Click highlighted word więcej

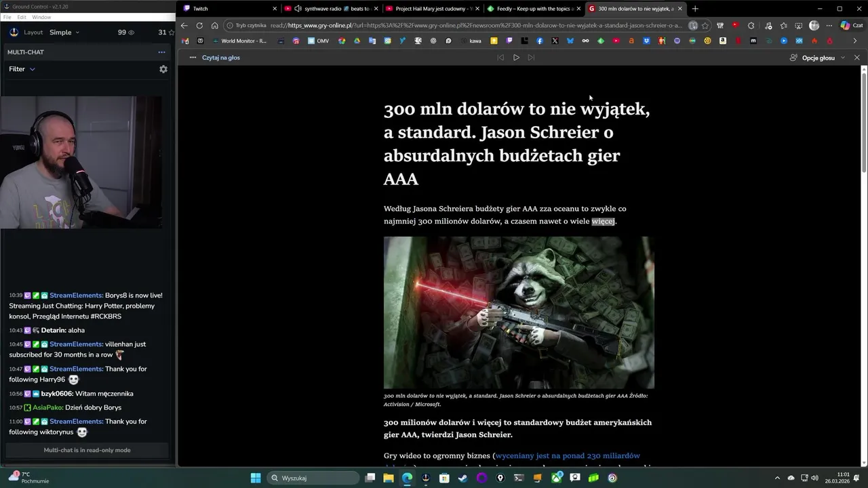coord(603,222)
